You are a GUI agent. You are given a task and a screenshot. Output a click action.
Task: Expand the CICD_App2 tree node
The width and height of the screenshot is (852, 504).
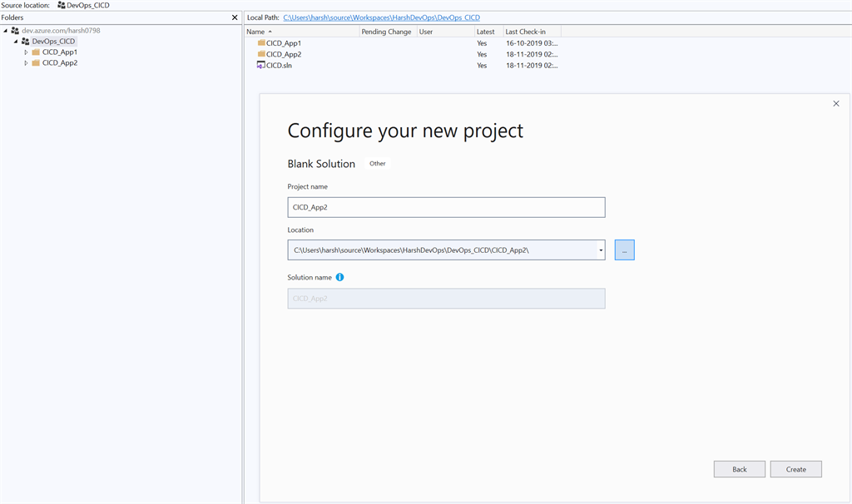[26, 62]
